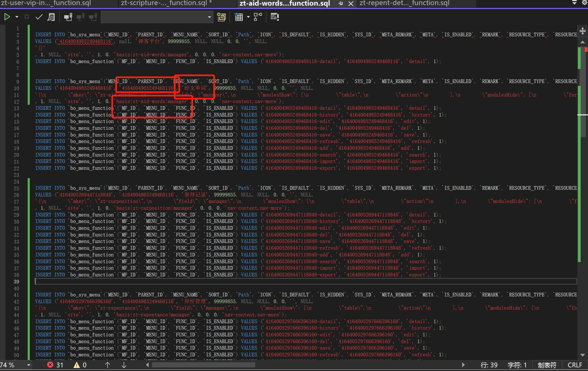Open the results output mode dropdown arrow
Viewport: 588px width, 371px height.
pyautogui.click(x=248, y=17)
